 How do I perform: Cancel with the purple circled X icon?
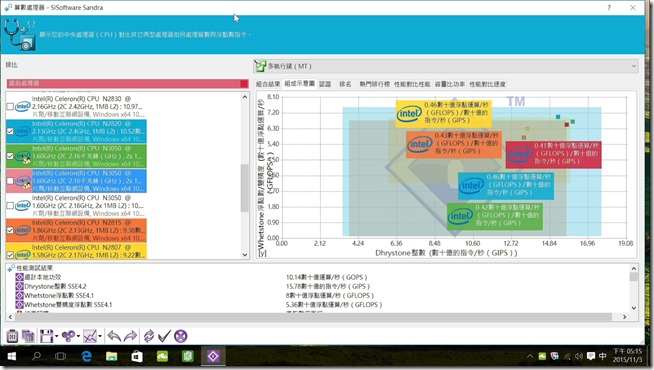tap(180, 336)
